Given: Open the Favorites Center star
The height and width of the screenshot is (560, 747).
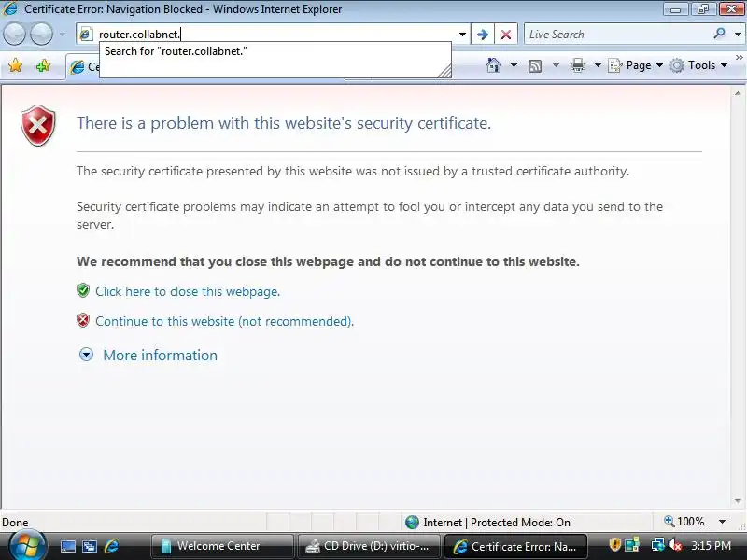Looking at the screenshot, I should point(15,65).
